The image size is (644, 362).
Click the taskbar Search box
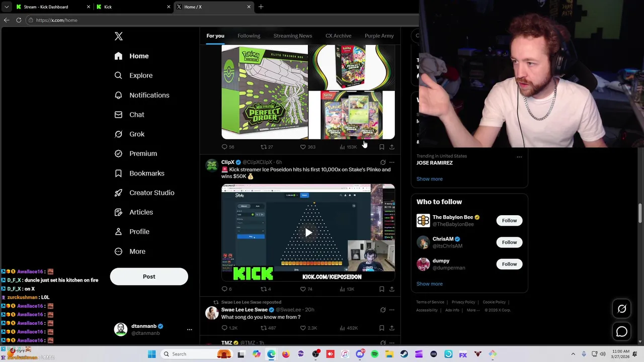(196, 354)
